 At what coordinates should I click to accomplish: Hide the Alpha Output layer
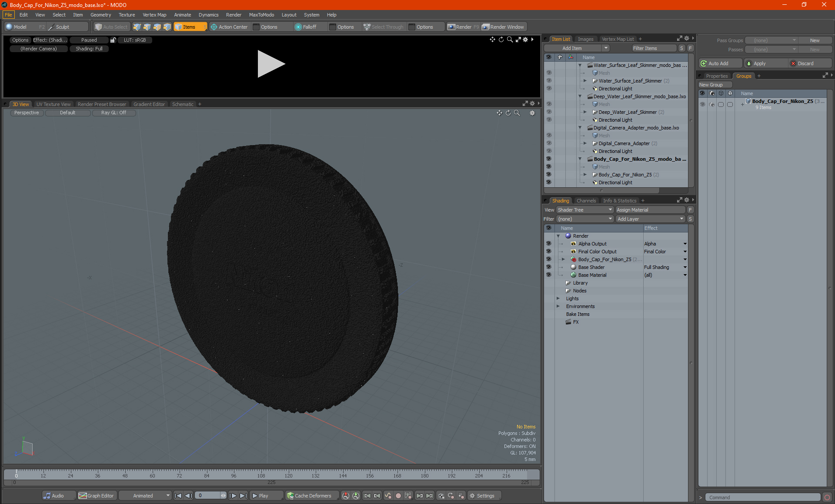point(549,244)
